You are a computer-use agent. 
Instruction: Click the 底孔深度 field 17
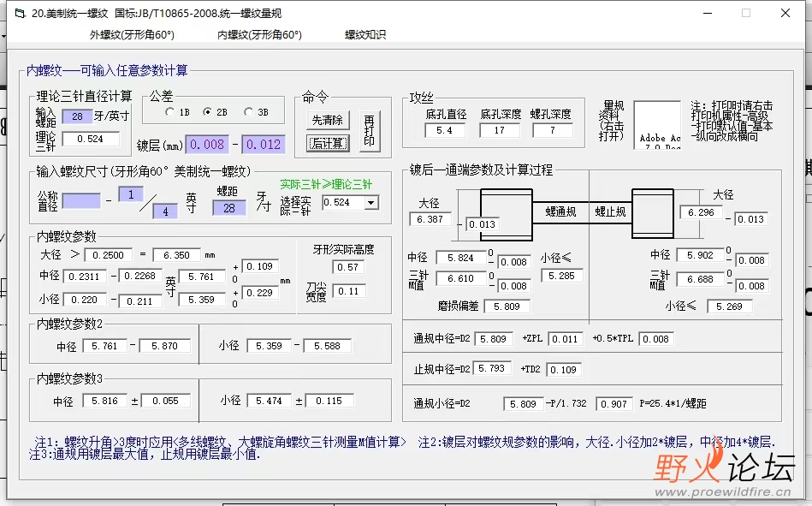499,130
